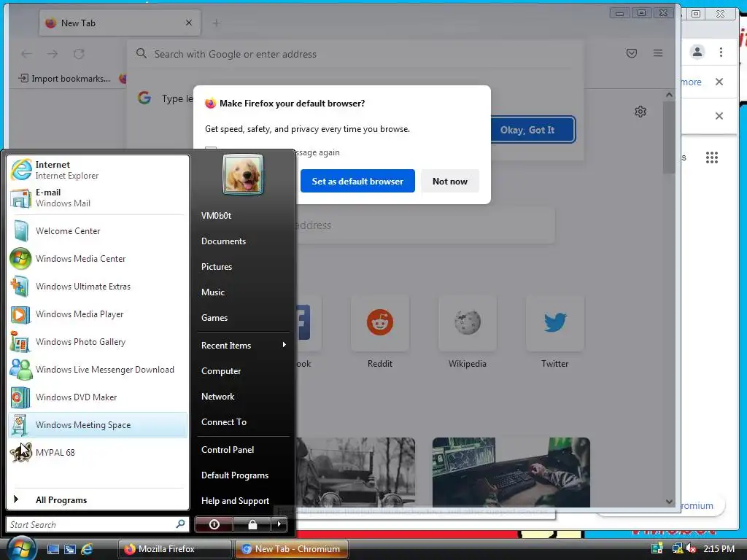
Task: Click Firefox address bar search field
Action: tap(355, 54)
